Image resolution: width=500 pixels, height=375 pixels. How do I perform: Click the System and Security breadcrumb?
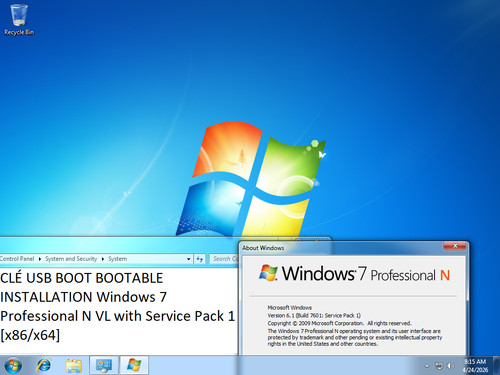[x=71, y=259]
